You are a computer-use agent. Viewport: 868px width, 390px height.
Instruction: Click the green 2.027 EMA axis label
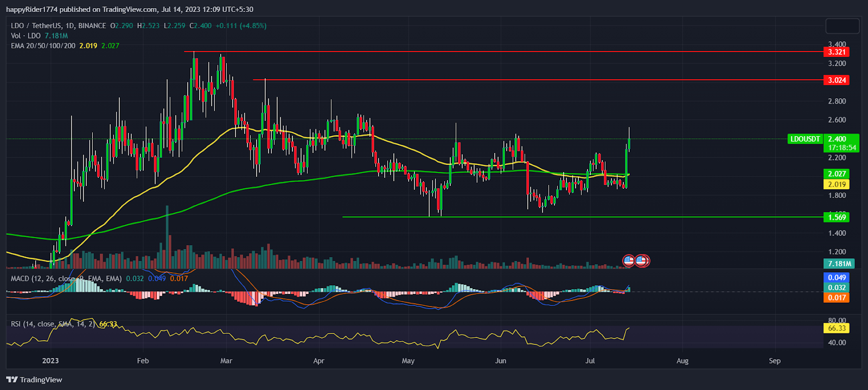coord(837,174)
